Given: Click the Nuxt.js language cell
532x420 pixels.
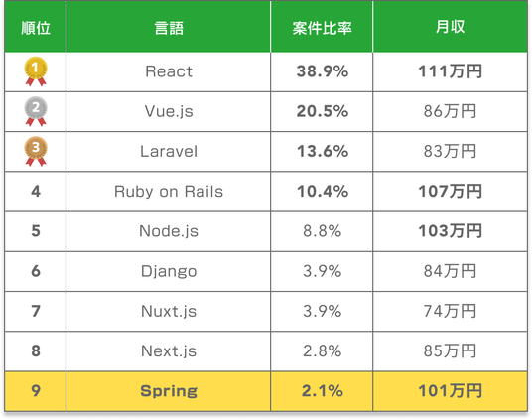Looking at the screenshot, I should 169,312.
